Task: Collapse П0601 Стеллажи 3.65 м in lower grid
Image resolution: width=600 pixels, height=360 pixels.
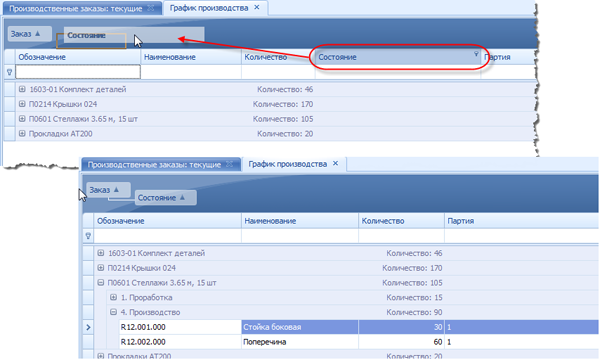Action: [x=101, y=282]
